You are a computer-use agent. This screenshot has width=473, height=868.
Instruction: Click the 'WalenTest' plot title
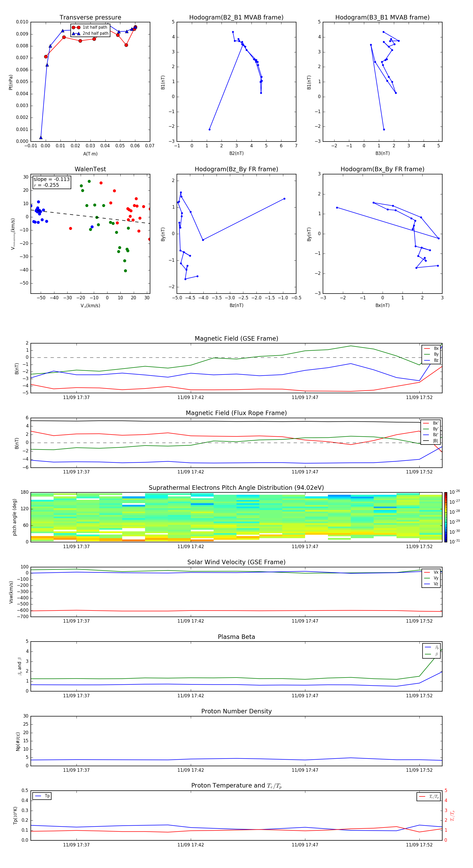pos(90,169)
